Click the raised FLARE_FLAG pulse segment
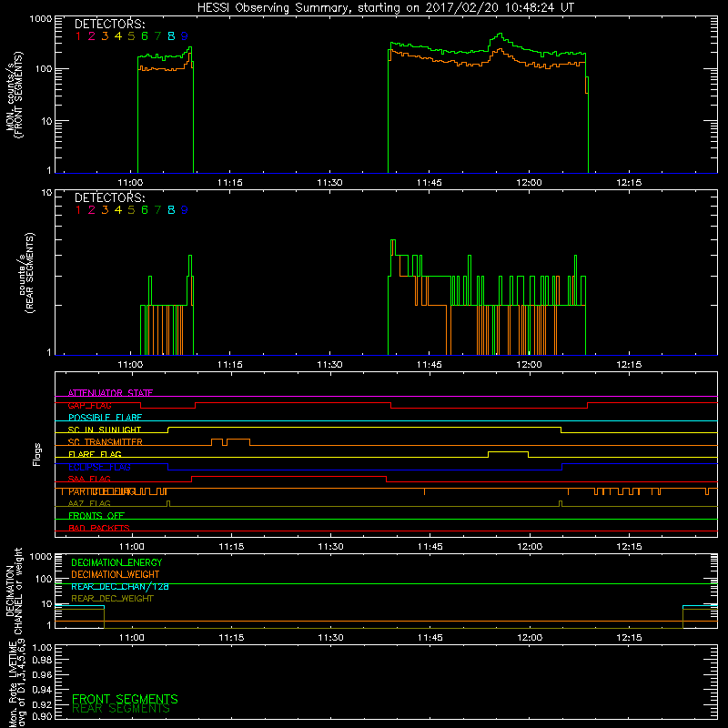The height and width of the screenshot is (728, 728). pyautogui.click(x=508, y=452)
